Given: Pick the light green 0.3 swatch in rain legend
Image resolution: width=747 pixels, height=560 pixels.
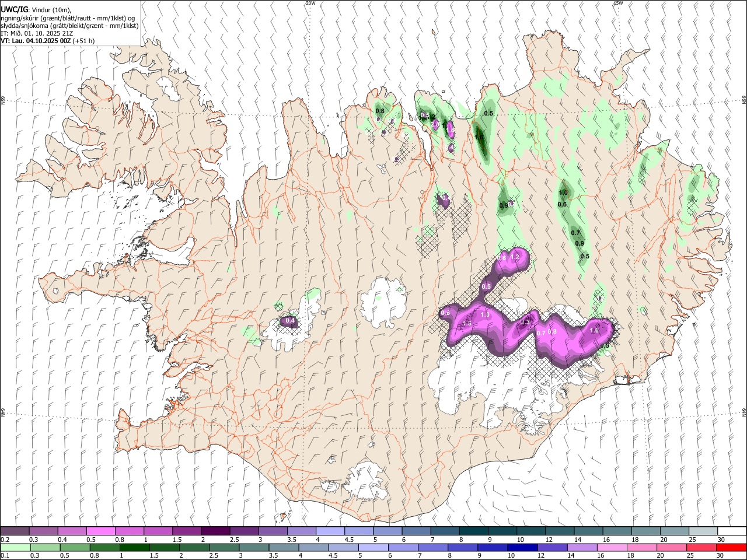Looking at the screenshot, I should [45, 547].
